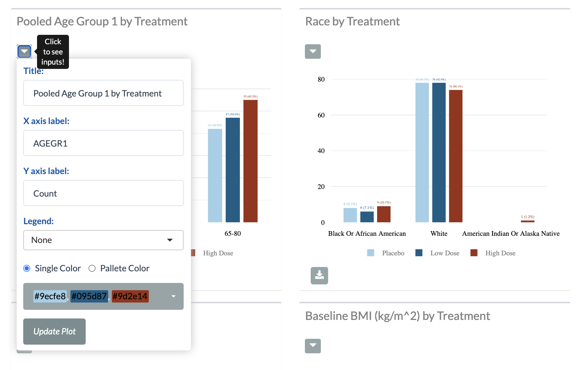Select the #9d2e14 red color swatch
This screenshot has height=370, width=588.
point(130,296)
